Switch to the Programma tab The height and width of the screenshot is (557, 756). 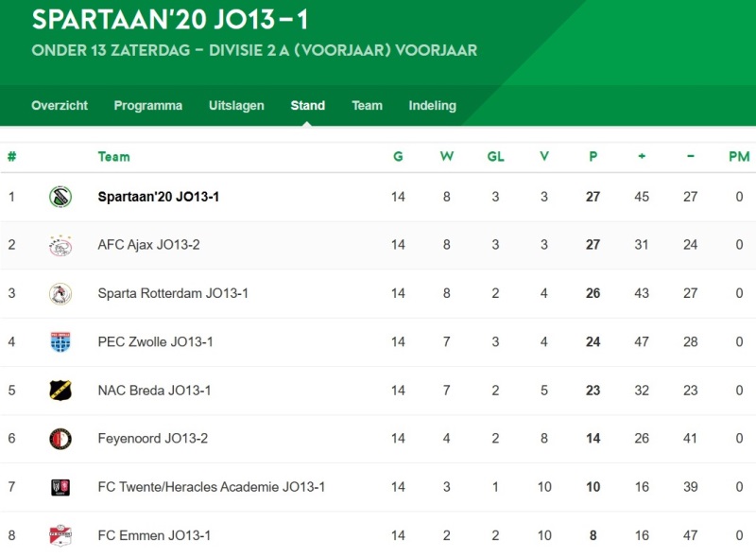pyautogui.click(x=148, y=105)
